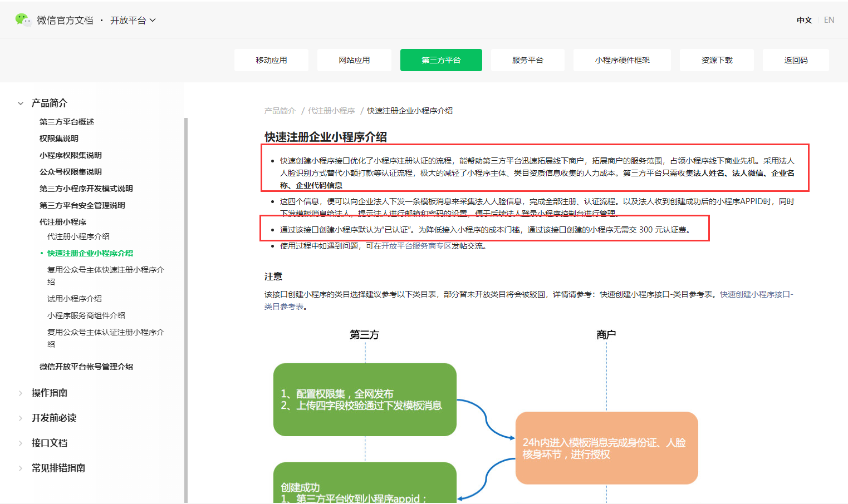
Task: Switch language to 中文
Action: [804, 20]
